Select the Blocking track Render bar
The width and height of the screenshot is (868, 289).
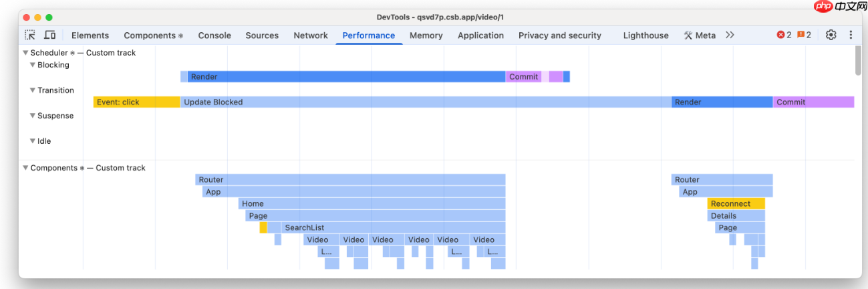347,77
